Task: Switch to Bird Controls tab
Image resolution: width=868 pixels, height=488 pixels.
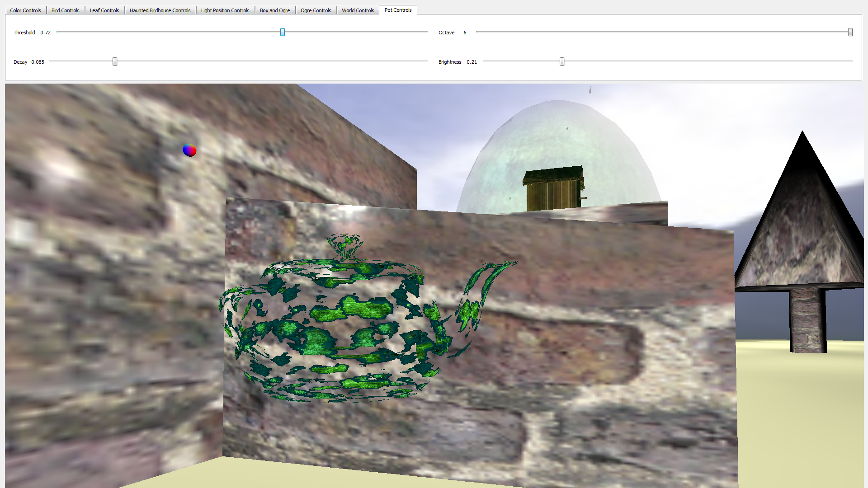Action: pyautogui.click(x=65, y=10)
